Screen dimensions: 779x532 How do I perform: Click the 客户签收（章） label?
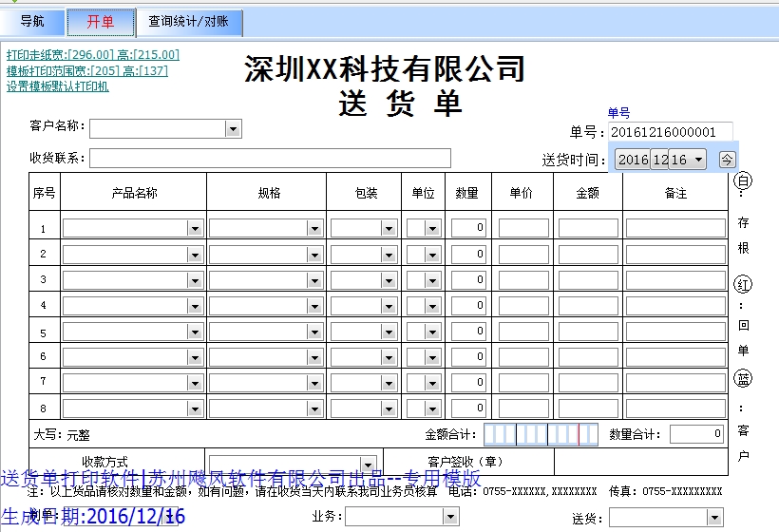click(465, 462)
